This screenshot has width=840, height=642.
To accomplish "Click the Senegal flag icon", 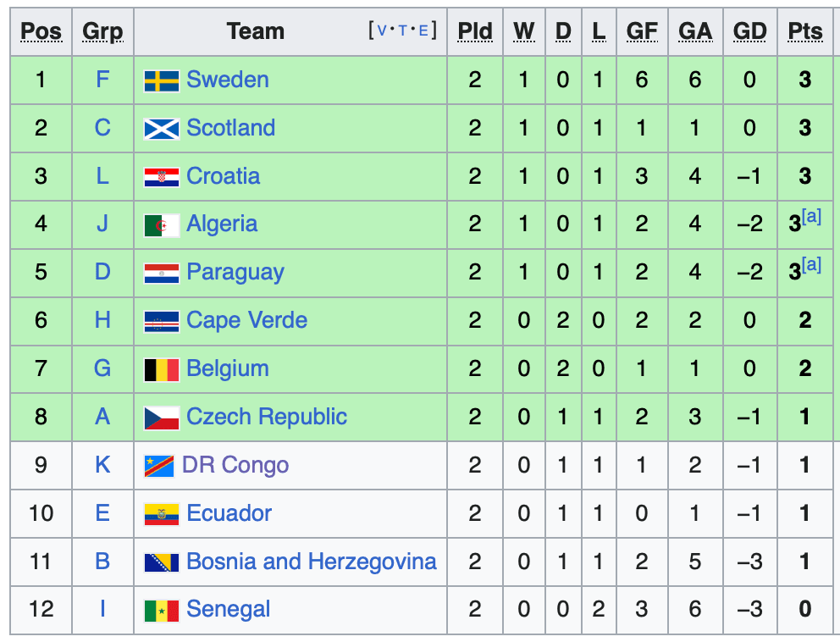I will [162, 611].
